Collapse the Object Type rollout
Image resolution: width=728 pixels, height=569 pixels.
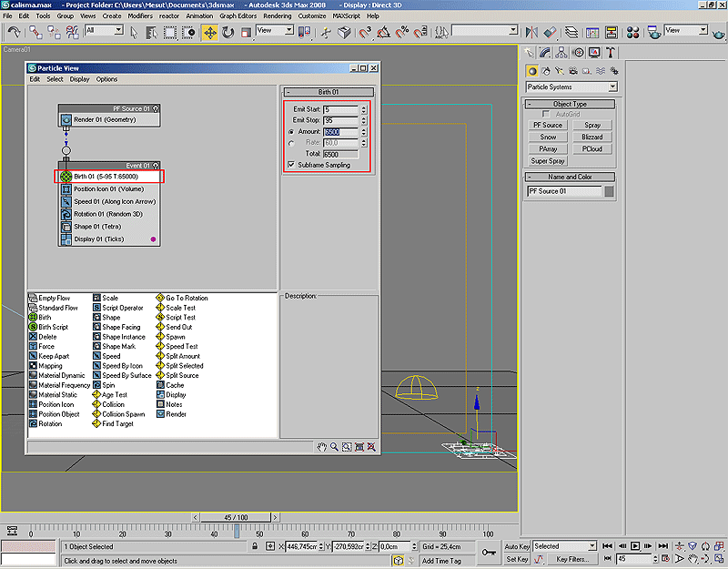pos(570,104)
